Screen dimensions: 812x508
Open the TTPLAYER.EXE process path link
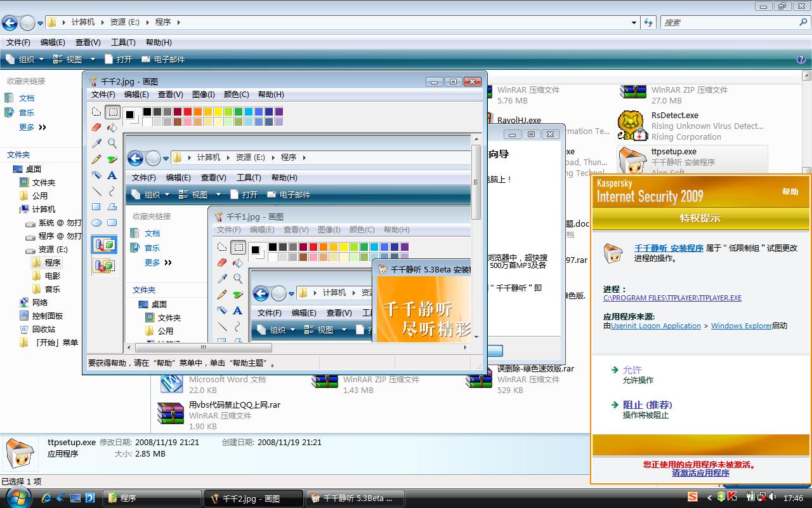(672, 298)
